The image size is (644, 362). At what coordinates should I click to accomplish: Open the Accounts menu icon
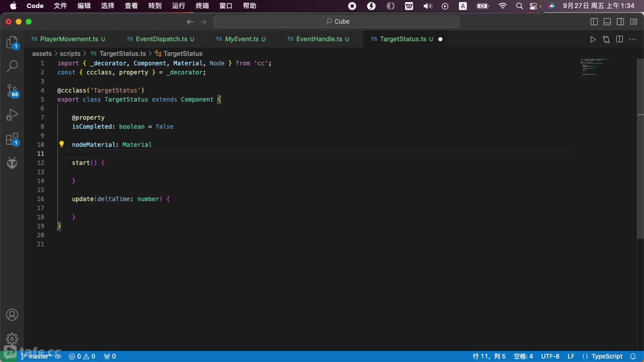pyautogui.click(x=12, y=315)
